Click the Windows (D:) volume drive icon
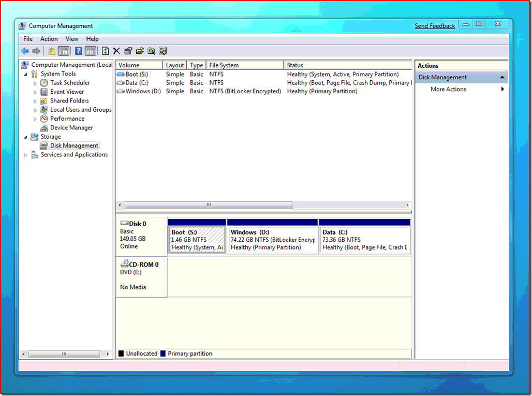 coord(121,91)
